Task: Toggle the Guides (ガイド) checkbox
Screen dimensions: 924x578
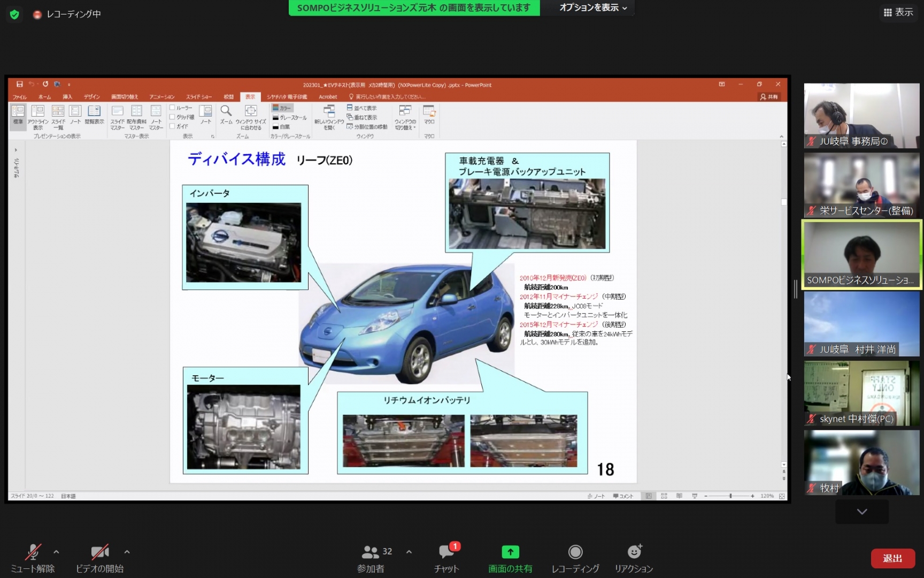Action: click(179, 126)
